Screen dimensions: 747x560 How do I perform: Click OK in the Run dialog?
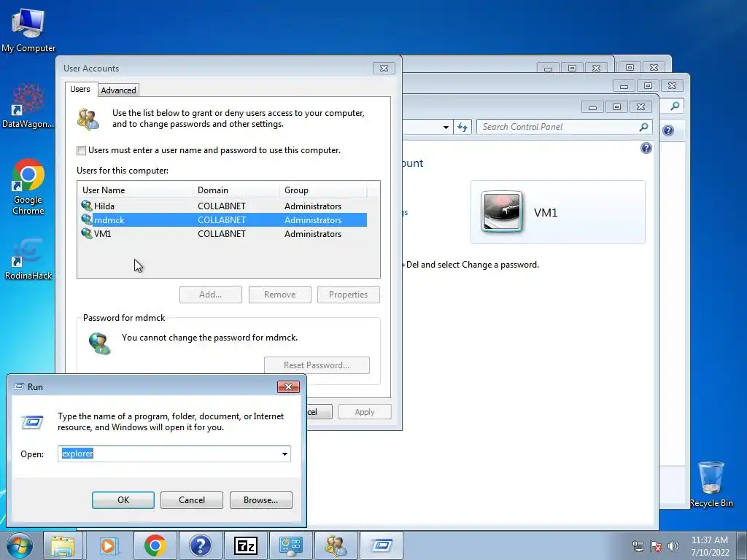pyautogui.click(x=123, y=500)
